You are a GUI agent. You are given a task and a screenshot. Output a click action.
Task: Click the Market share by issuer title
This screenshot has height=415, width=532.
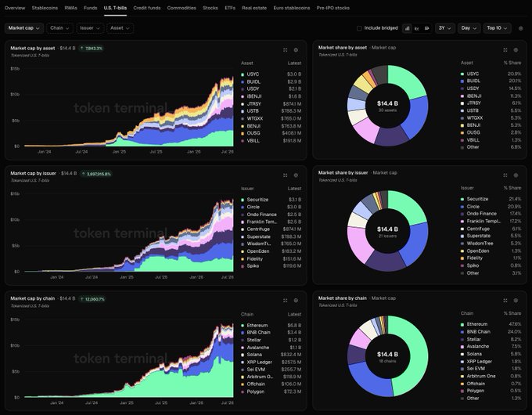pos(343,172)
